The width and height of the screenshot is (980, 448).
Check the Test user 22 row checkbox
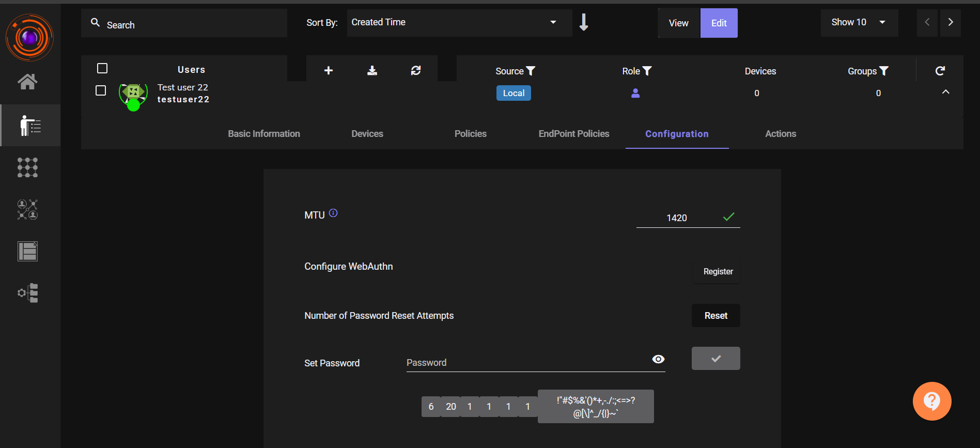(101, 90)
